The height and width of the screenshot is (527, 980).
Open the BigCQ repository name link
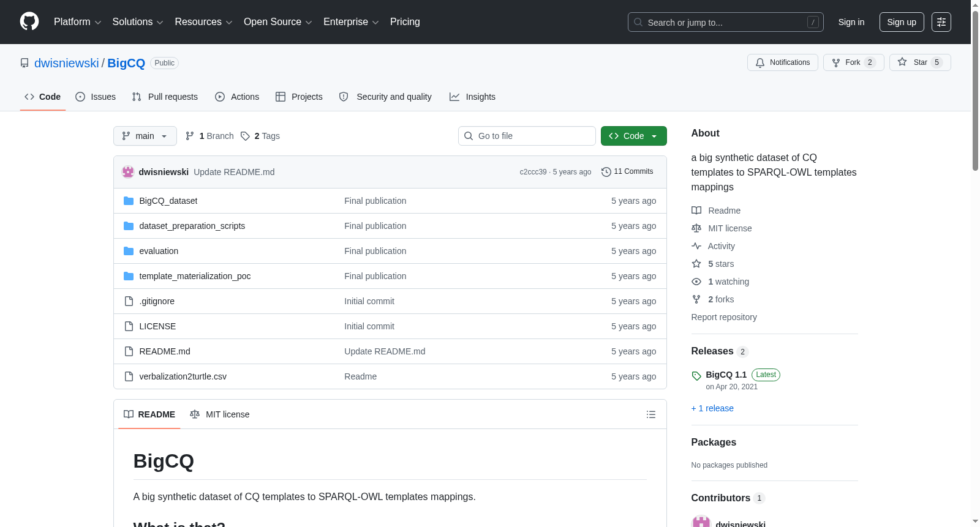(x=126, y=63)
